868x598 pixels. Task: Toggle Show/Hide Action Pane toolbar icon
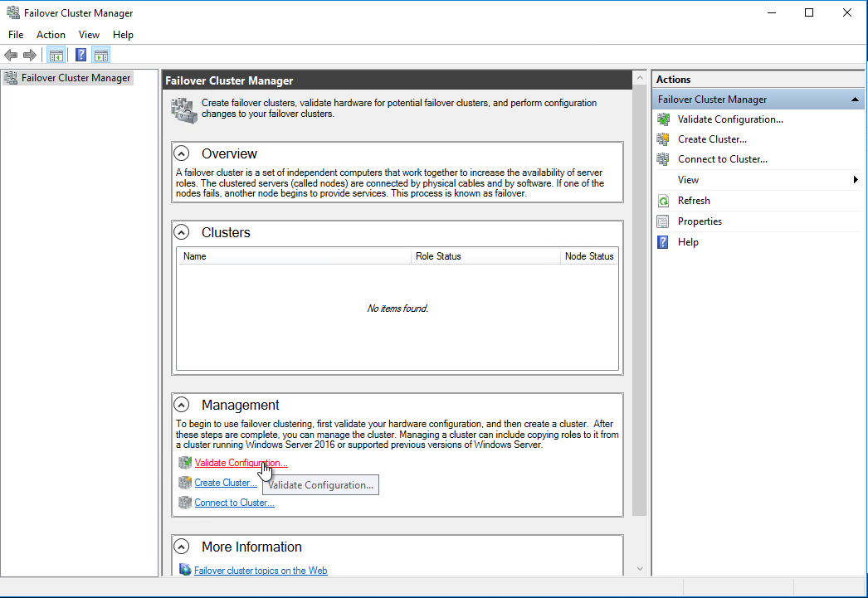pyautogui.click(x=101, y=56)
